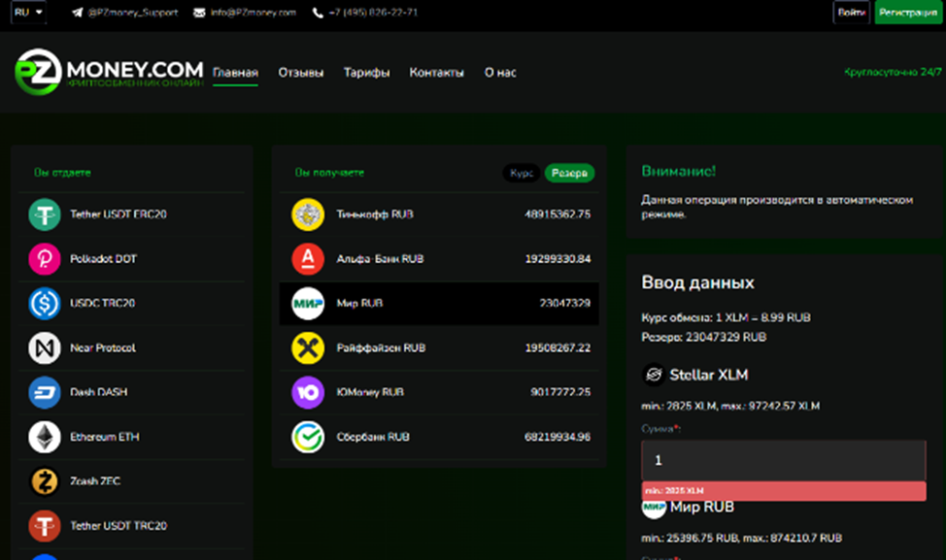The image size is (946, 560).
Task: Click reserve value 9017272.25
Action: (560, 392)
